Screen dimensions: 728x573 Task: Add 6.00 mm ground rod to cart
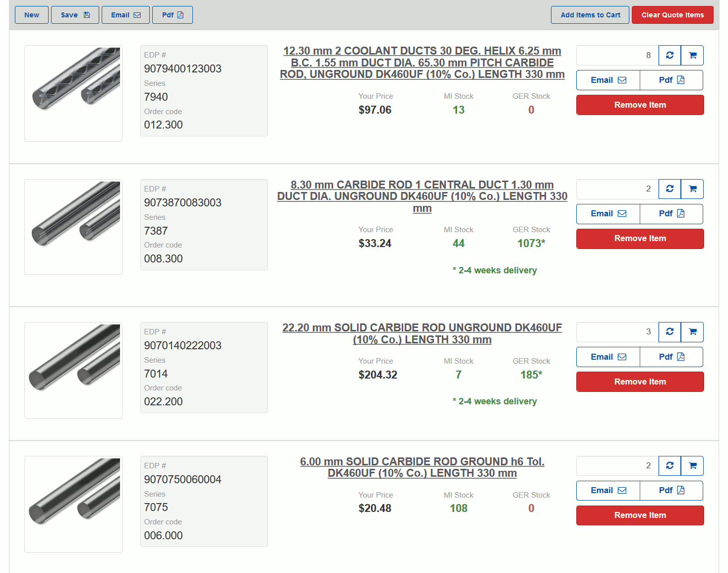coord(692,466)
